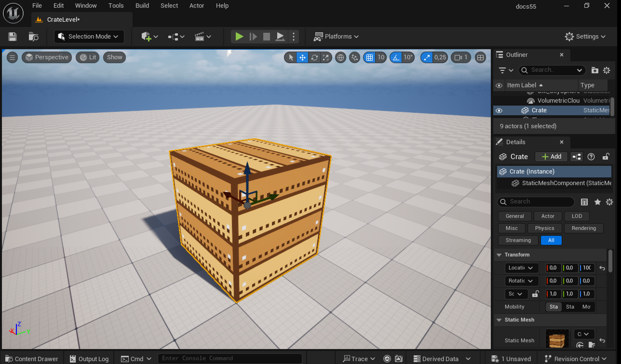This screenshot has height=364, width=621.
Task: Click the frame skip button next to Play
Action: pyautogui.click(x=253, y=37)
